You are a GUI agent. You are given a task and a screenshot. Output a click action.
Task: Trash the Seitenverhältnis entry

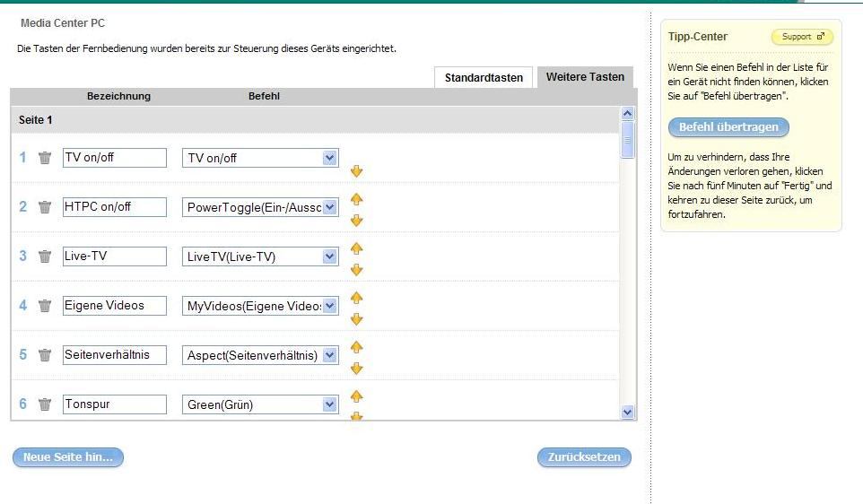tap(45, 355)
